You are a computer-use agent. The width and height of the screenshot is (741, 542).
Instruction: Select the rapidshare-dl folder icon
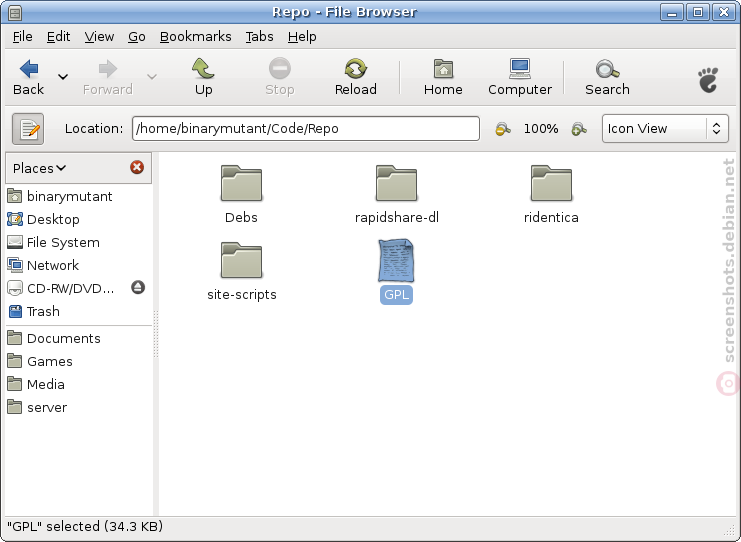[396, 183]
